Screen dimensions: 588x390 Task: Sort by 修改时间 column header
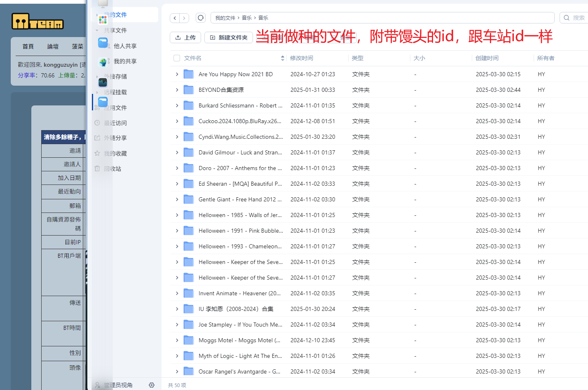coord(302,58)
